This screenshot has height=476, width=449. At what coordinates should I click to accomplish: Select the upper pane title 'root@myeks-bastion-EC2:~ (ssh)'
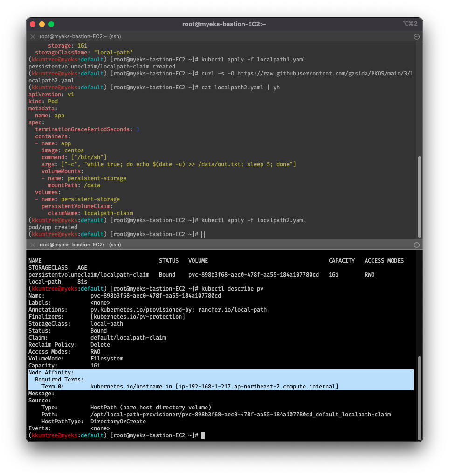(x=80, y=36)
